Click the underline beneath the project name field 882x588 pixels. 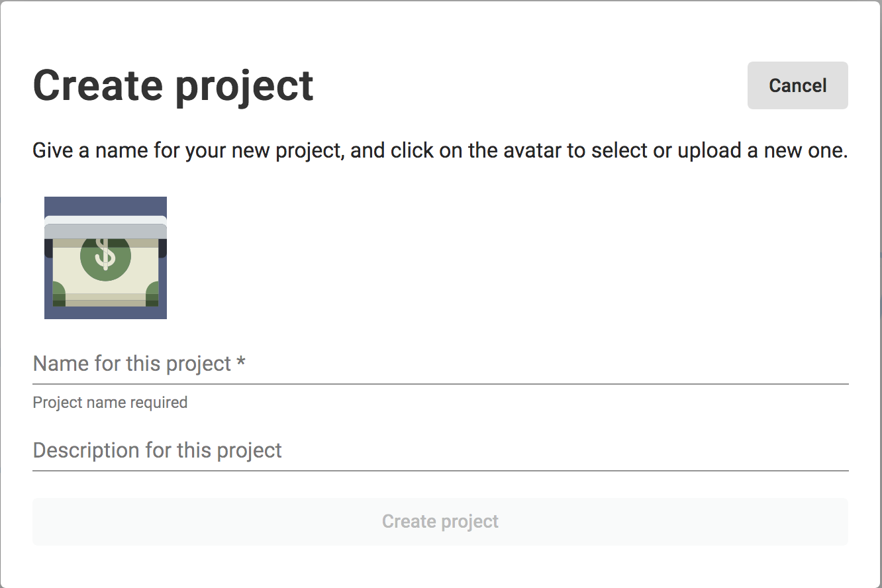tap(440, 383)
